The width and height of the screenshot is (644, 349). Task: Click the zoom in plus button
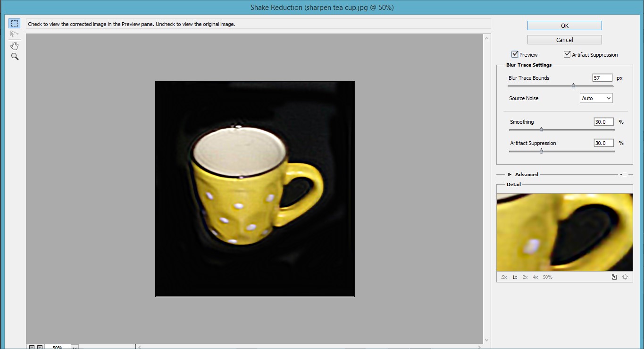point(40,347)
